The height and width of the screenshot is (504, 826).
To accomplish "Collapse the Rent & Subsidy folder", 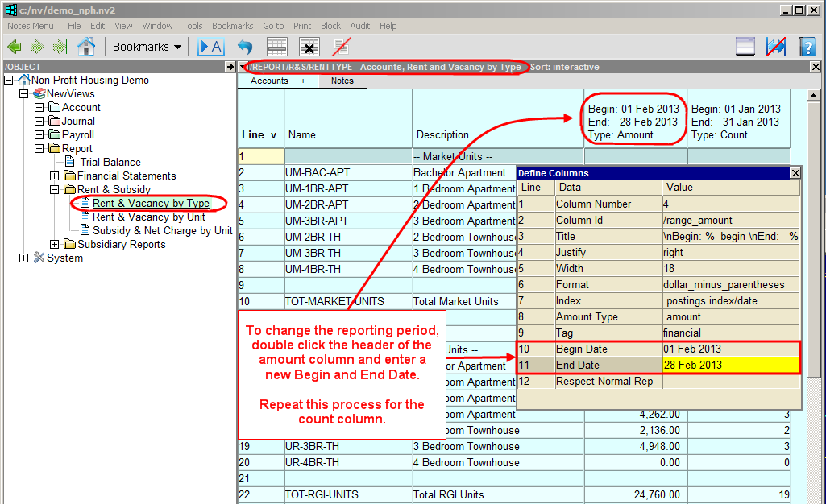I will coord(54,190).
